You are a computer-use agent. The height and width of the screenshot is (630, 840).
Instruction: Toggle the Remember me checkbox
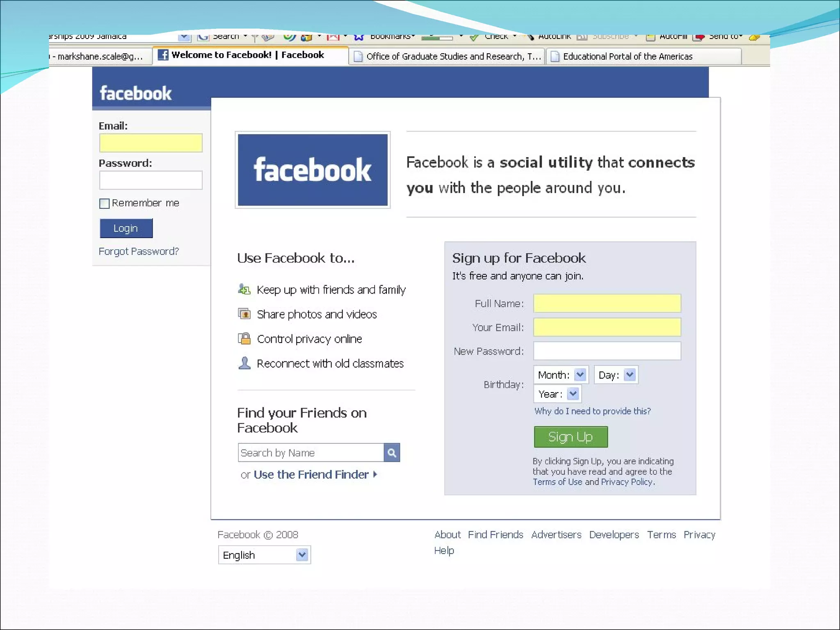[105, 203]
